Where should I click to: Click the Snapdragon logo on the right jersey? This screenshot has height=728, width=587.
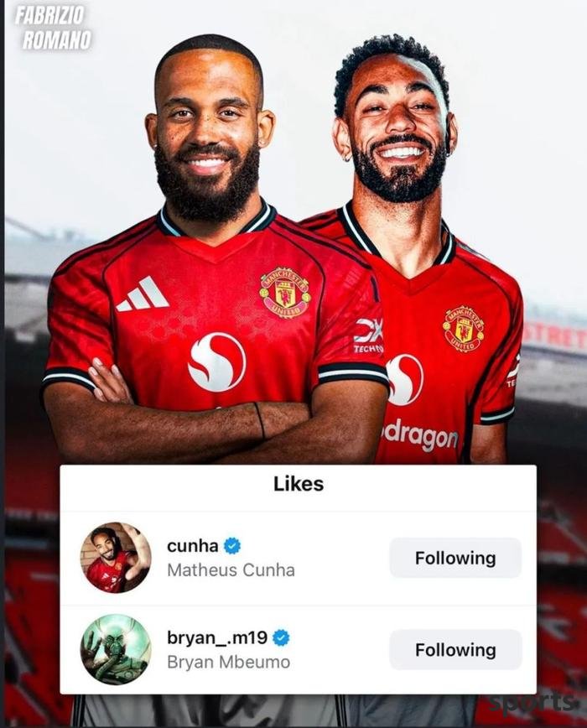404,380
